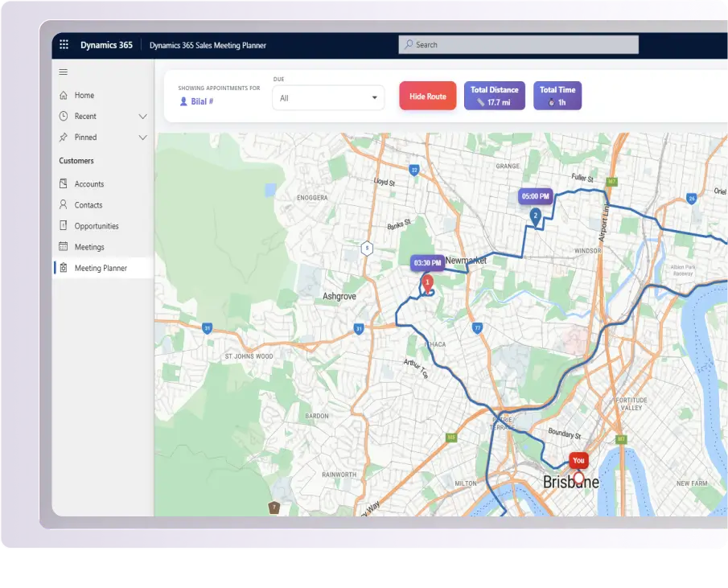
Task: Click the user icon beside Bilal #
Action: (183, 101)
